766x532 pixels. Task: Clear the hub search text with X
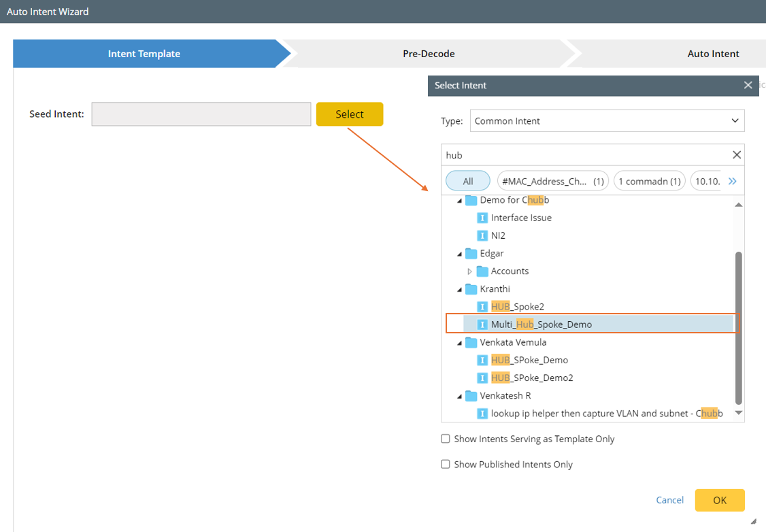(x=736, y=155)
